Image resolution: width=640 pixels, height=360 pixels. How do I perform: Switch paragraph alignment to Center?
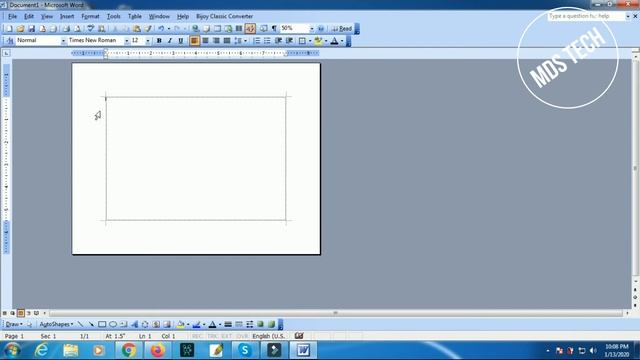205,40
